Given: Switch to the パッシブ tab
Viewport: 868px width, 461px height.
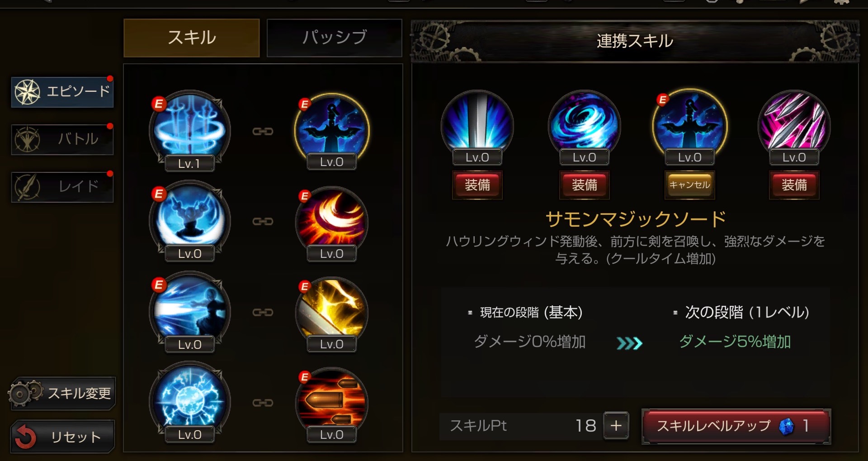Looking at the screenshot, I should click(x=334, y=38).
